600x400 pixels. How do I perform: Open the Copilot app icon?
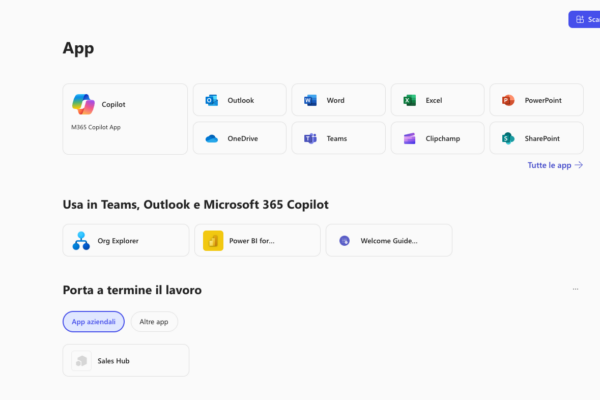83,104
